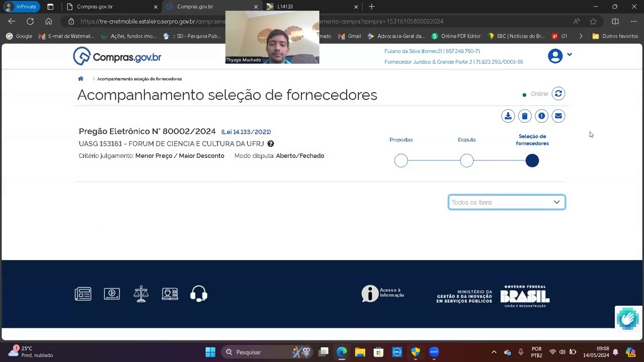This screenshot has width=644, height=362.
Task: Open the VLibras accessibility hand widget
Action: pos(628,318)
